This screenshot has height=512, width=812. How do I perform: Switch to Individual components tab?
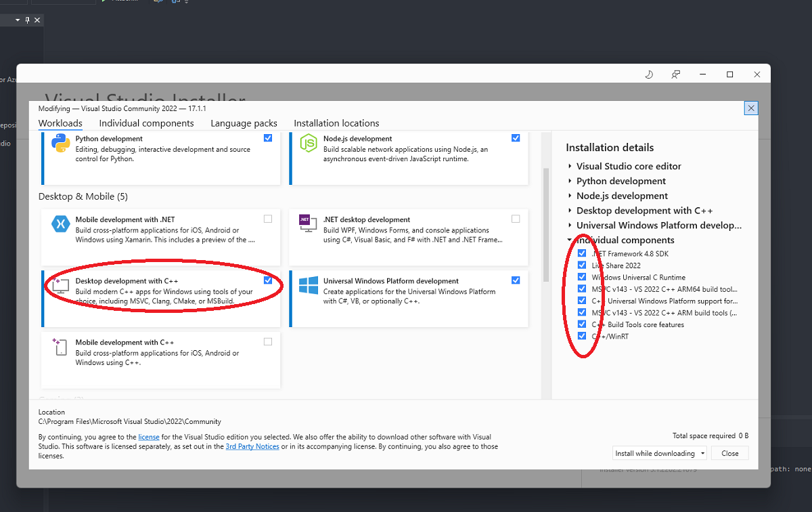(x=146, y=123)
